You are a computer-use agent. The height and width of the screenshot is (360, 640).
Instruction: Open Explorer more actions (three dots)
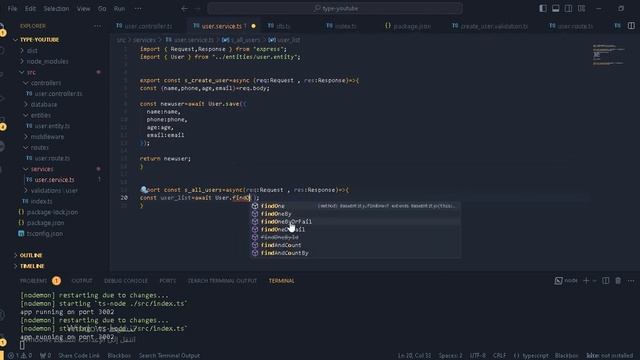(x=98, y=26)
